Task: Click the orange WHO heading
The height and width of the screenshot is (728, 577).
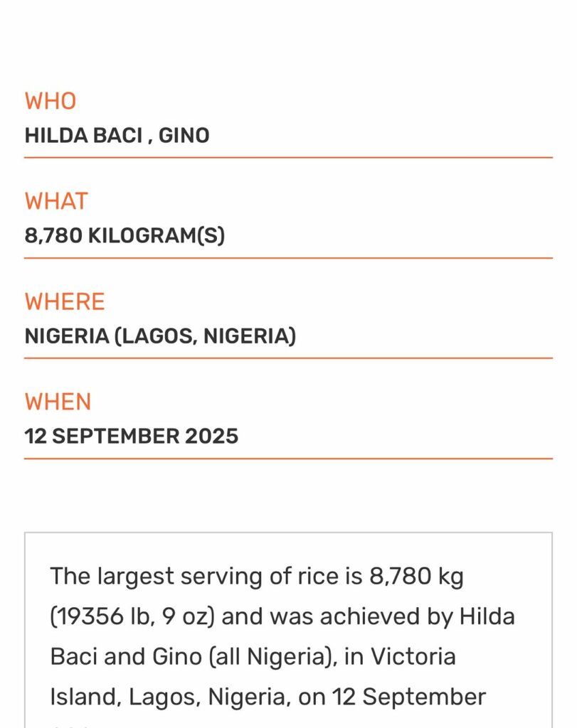Action: [x=50, y=101]
